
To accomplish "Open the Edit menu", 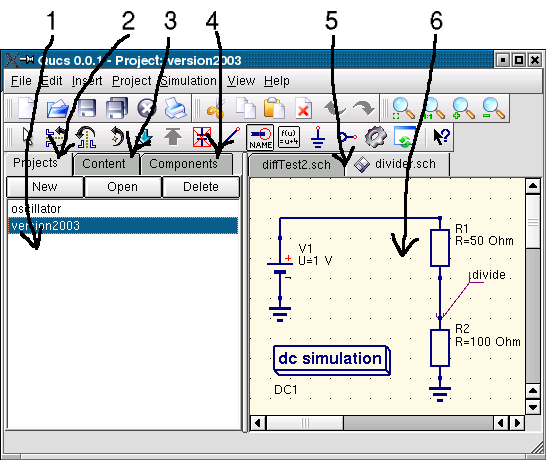I will pyautogui.click(x=52, y=81).
